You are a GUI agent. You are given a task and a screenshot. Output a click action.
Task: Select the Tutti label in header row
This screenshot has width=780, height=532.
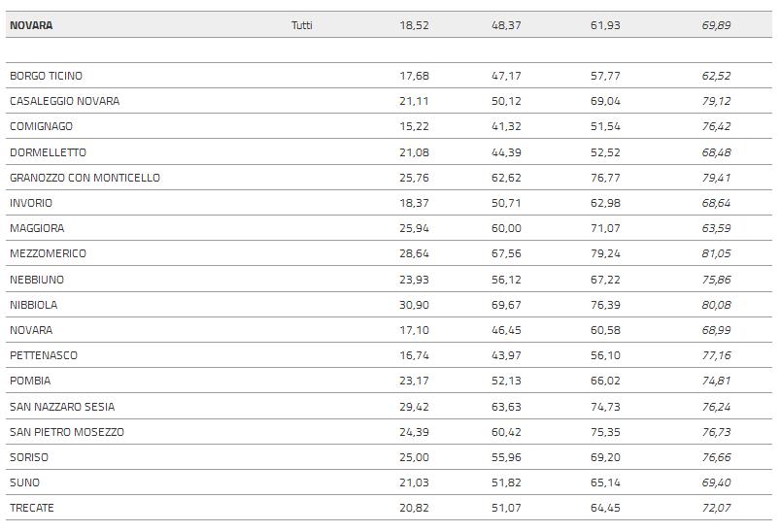302,25
